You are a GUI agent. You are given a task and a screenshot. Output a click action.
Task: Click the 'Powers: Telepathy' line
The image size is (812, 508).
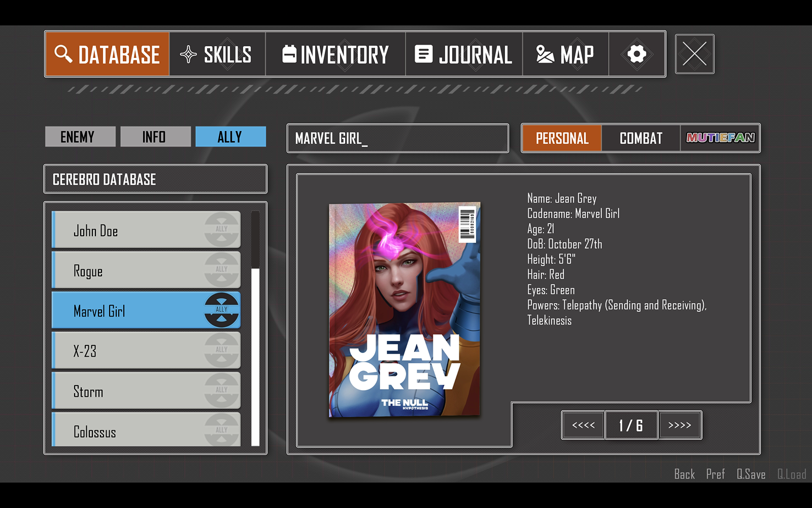pyautogui.click(x=617, y=305)
